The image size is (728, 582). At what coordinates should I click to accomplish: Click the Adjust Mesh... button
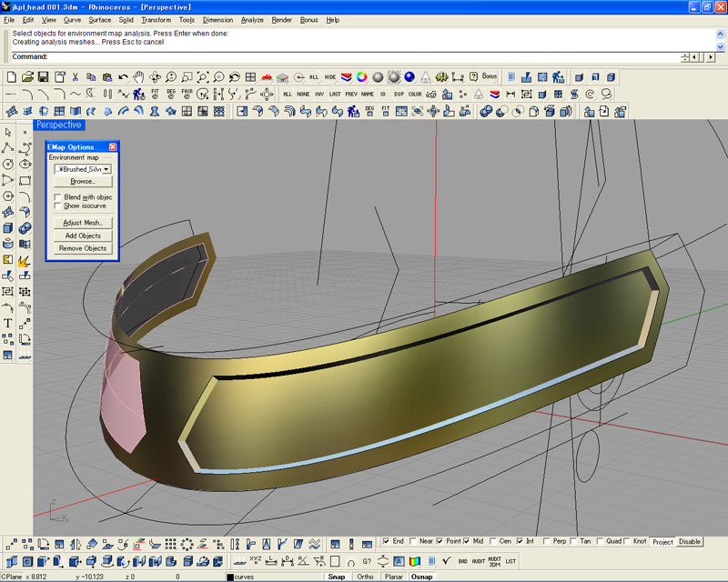click(83, 223)
